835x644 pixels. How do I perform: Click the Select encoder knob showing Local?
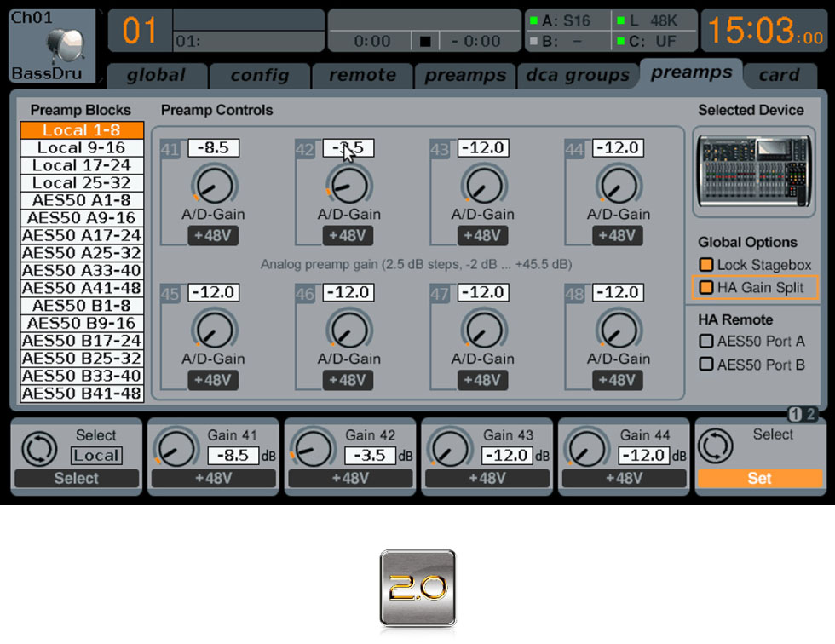pos(39,450)
